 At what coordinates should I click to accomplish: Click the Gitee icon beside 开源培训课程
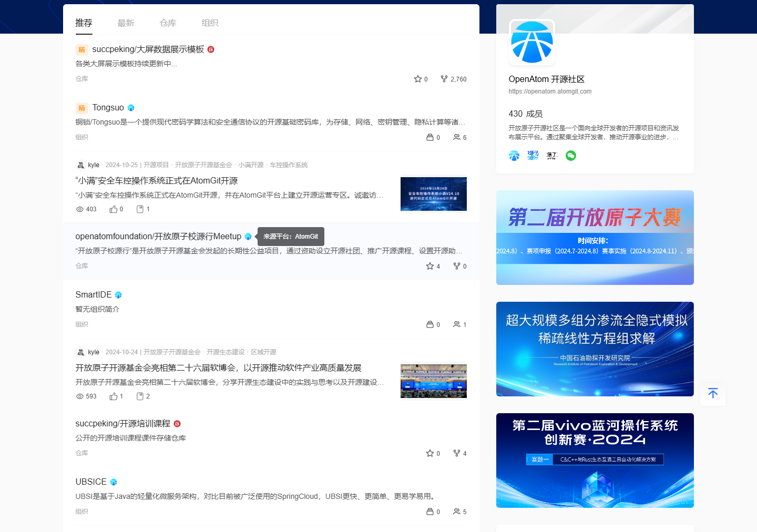[177, 424]
